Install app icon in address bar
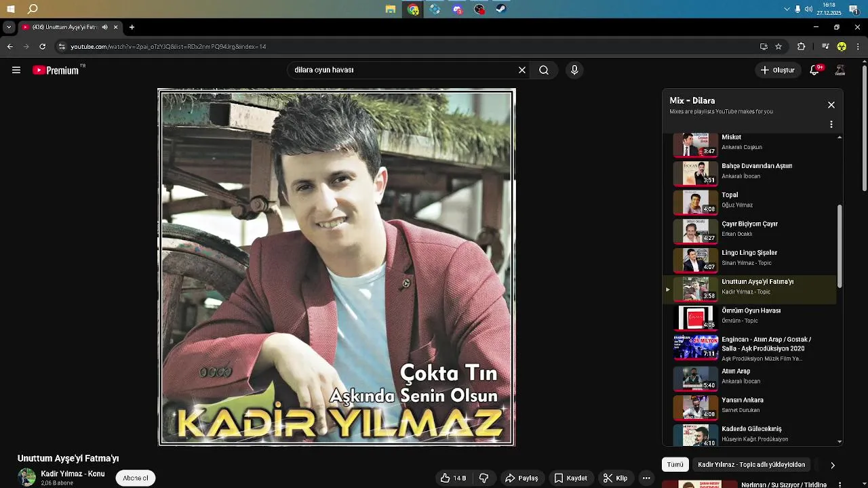868x488 pixels. (764, 47)
